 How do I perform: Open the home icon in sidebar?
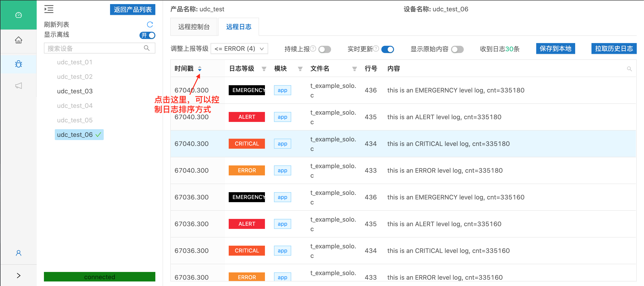(19, 40)
